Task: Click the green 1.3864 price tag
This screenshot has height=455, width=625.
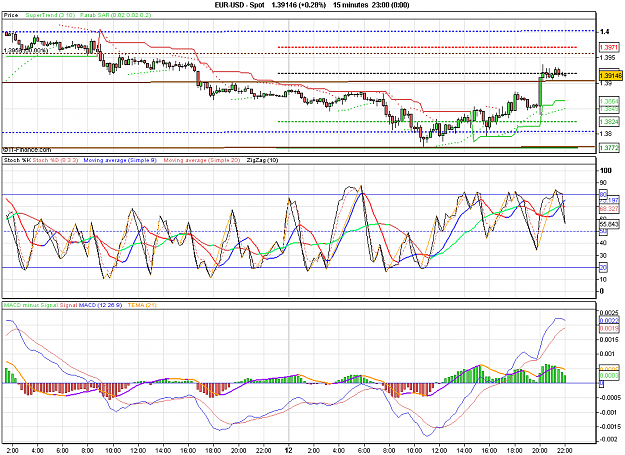Action: (x=609, y=102)
